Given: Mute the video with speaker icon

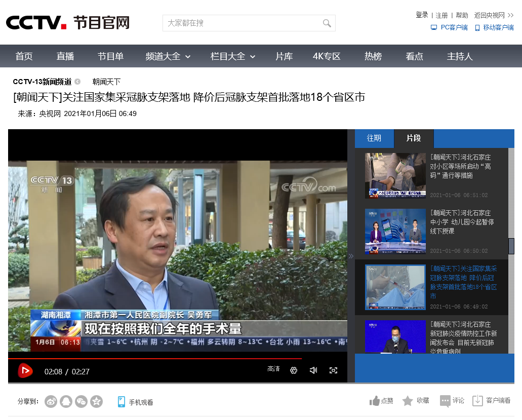Looking at the screenshot, I should click(313, 370).
